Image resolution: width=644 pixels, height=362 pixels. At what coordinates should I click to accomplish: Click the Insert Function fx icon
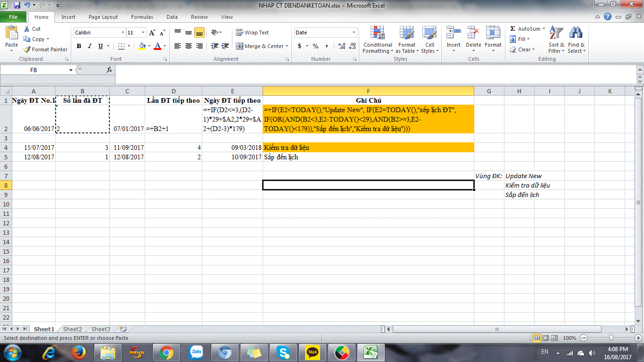coord(109,70)
